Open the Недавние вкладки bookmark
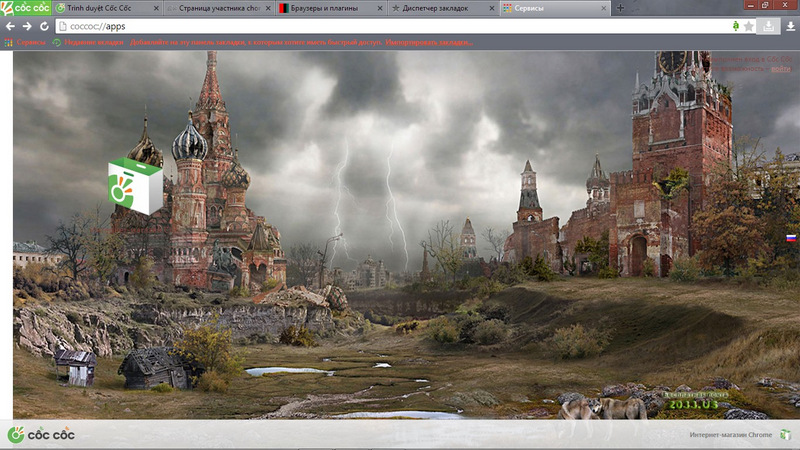Image resolution: width=800 pixels, height=450 pixels. pyautogui.click(x=93, y=42)
